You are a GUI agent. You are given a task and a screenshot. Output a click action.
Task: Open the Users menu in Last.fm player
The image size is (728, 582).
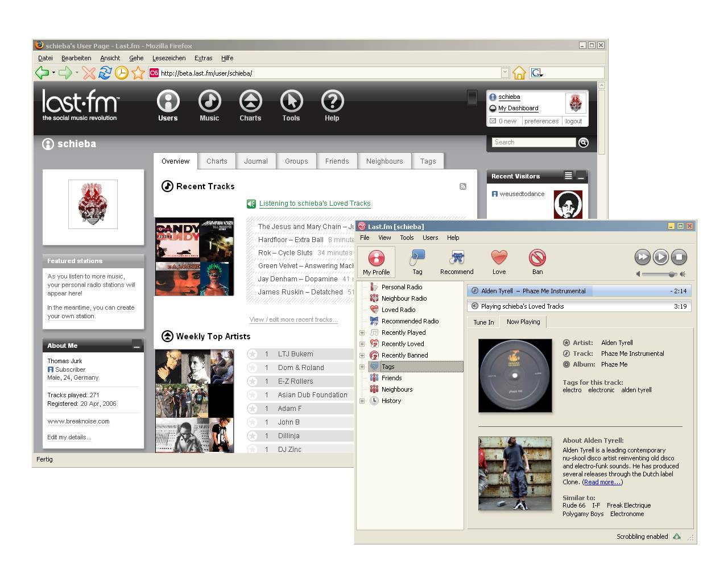tap(430, 238)
